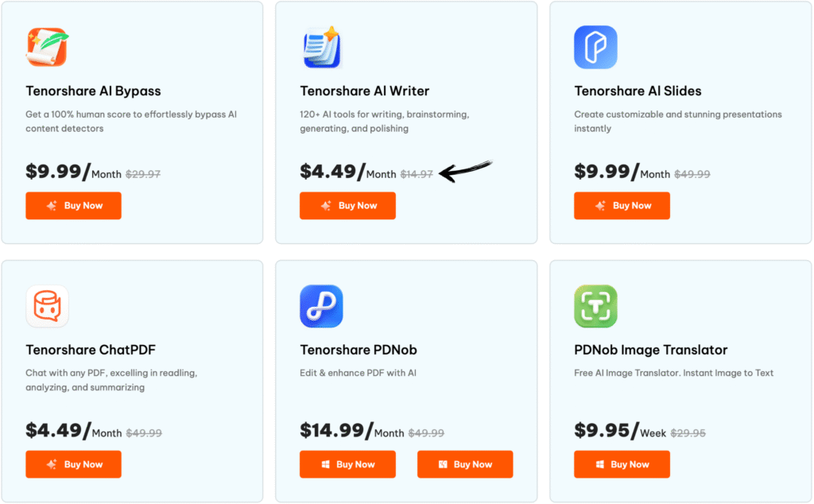Screen dimensions: 814x504
Task: Click the strikethrough $14.97 original price
Action: [x=416, y=174]
